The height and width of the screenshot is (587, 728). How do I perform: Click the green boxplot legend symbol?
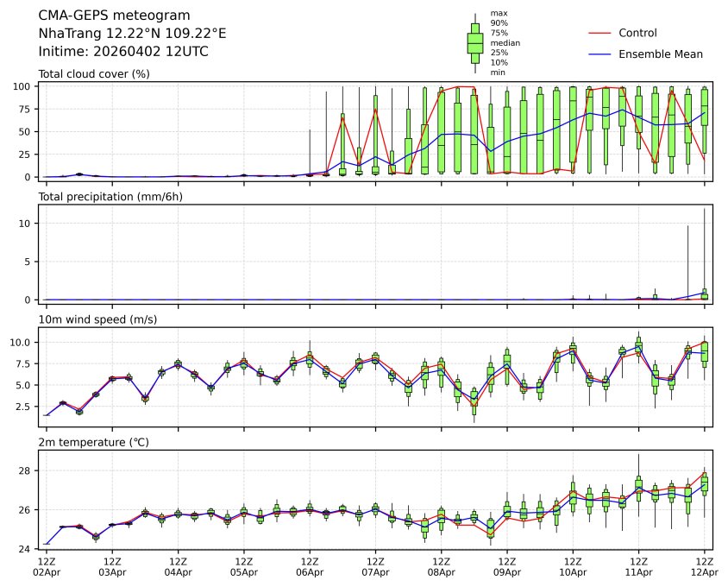474,42
